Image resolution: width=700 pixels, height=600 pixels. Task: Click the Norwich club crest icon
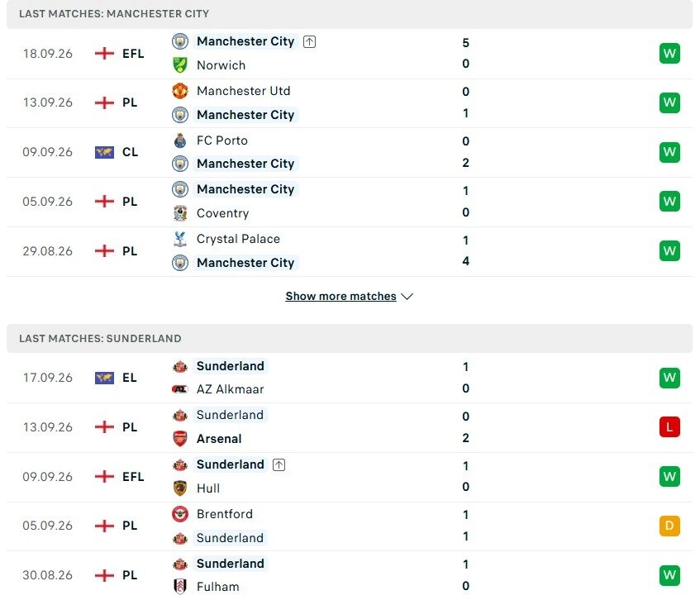tap(180, 65)
